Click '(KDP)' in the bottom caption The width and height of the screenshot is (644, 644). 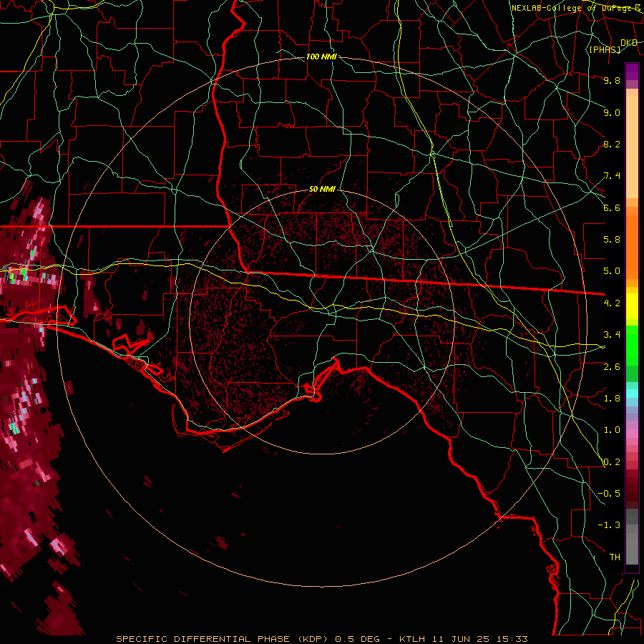coord(313,639)
